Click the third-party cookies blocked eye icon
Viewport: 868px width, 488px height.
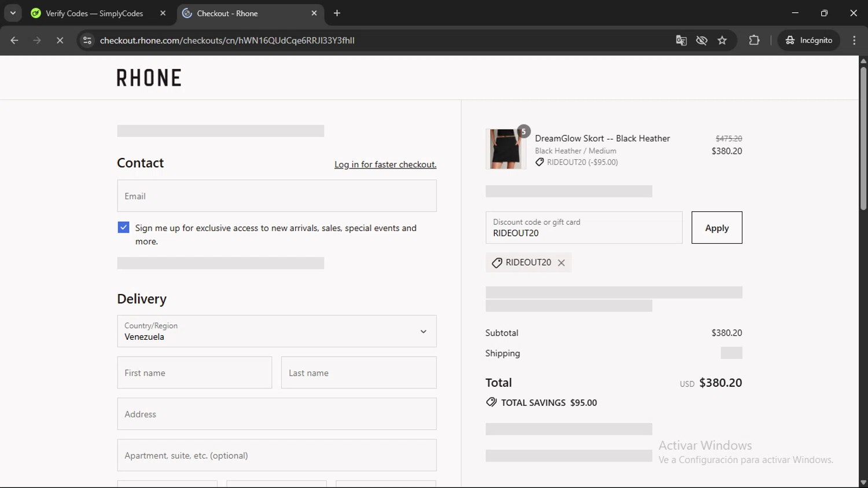pos(701,41)
